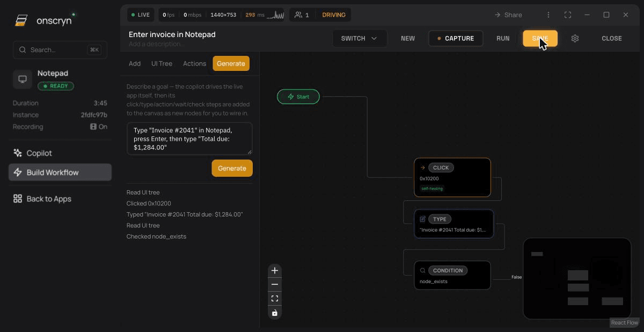Select the TYPE node on canvas

(x=454, y=223)
